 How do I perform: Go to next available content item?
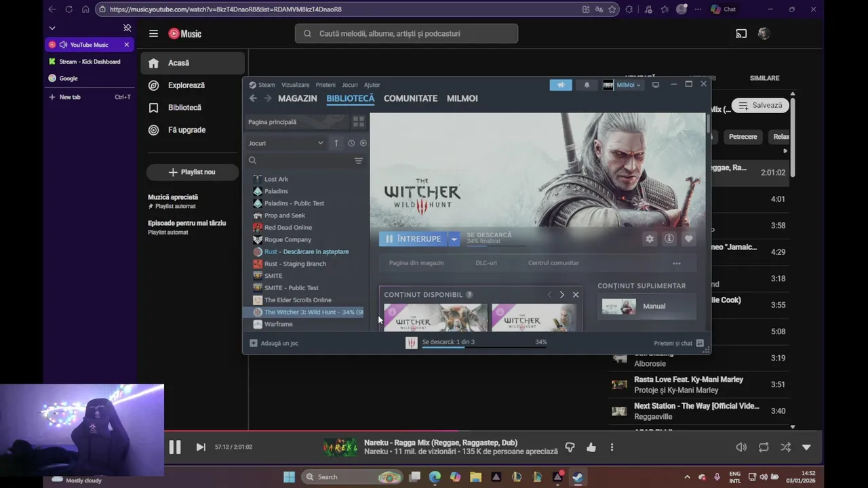click(561, 295)
